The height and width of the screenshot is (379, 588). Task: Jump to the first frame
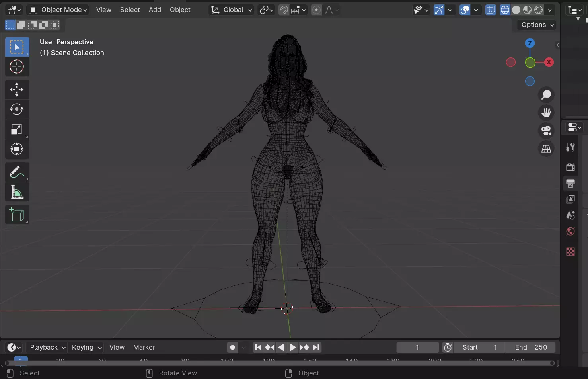click(258, 347)
